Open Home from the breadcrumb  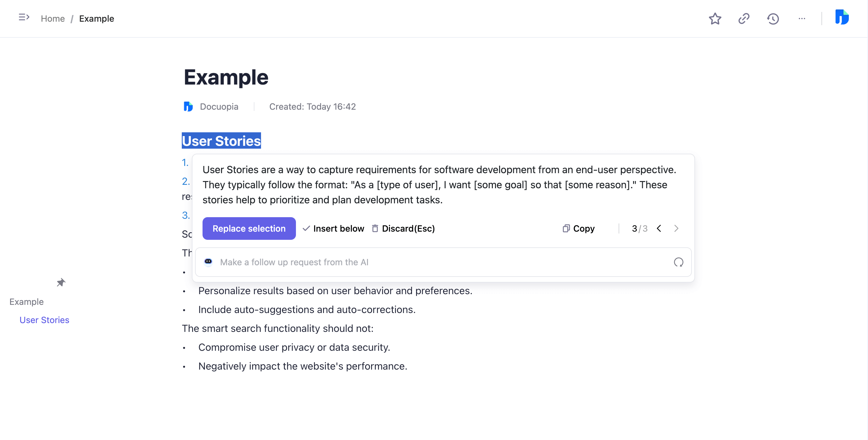pos(53,19)
